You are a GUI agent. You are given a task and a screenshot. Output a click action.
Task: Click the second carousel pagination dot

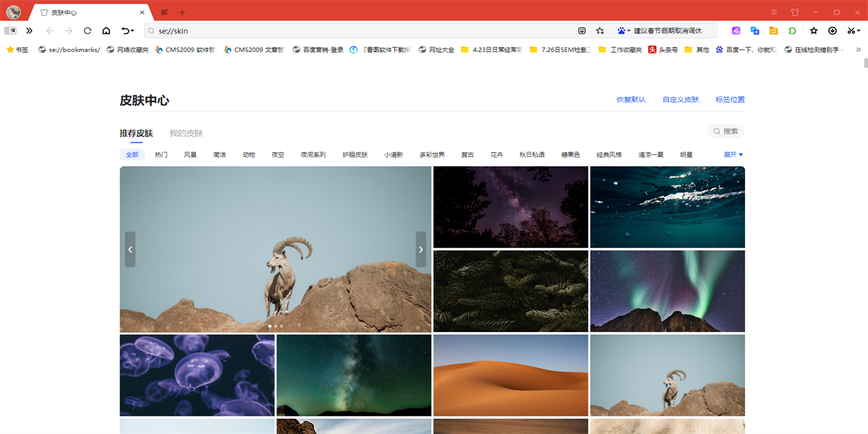[x=275, y=325]
